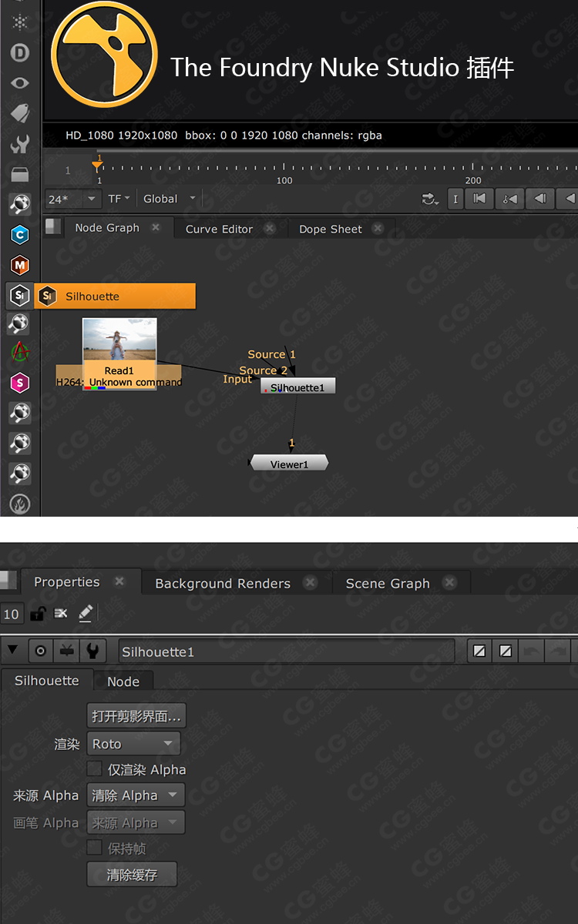Step back one frame

click(540, 199)
